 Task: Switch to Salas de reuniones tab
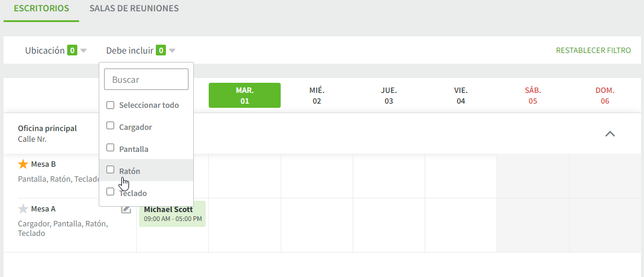pos(134,9)
